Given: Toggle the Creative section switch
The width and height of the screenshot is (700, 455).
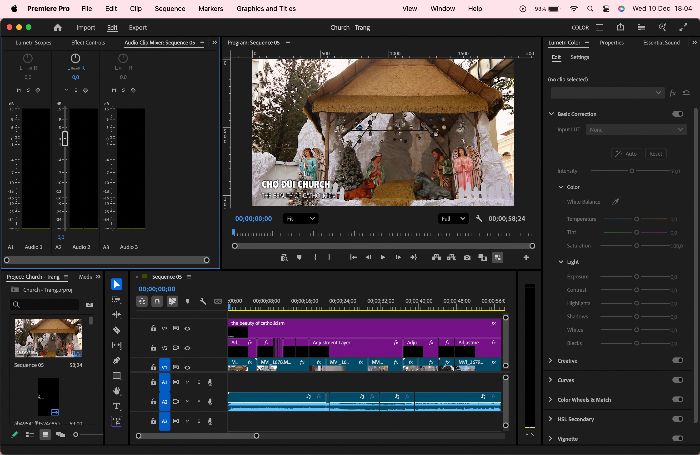Looking at the screenshot, I should [x=677, y=360].
